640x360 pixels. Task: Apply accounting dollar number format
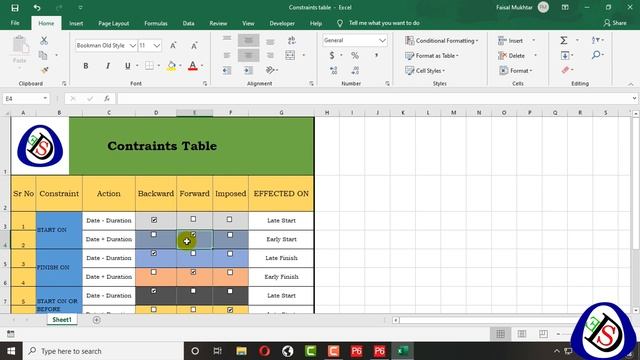(332, 55)
